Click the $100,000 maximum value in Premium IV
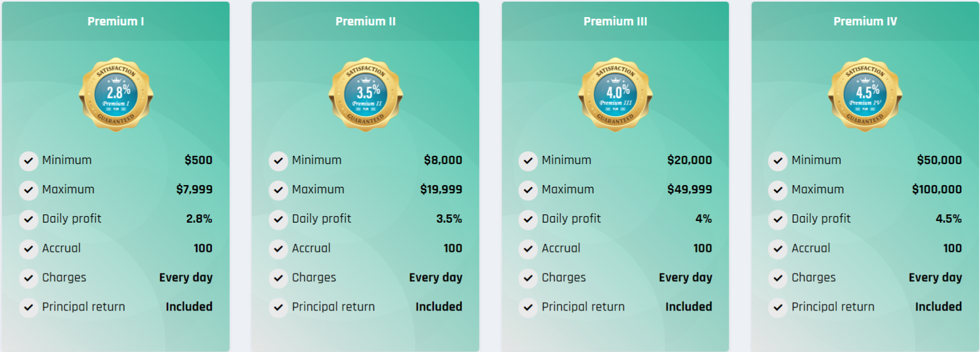This screenshot has width=980, height=352. [937, 190]
